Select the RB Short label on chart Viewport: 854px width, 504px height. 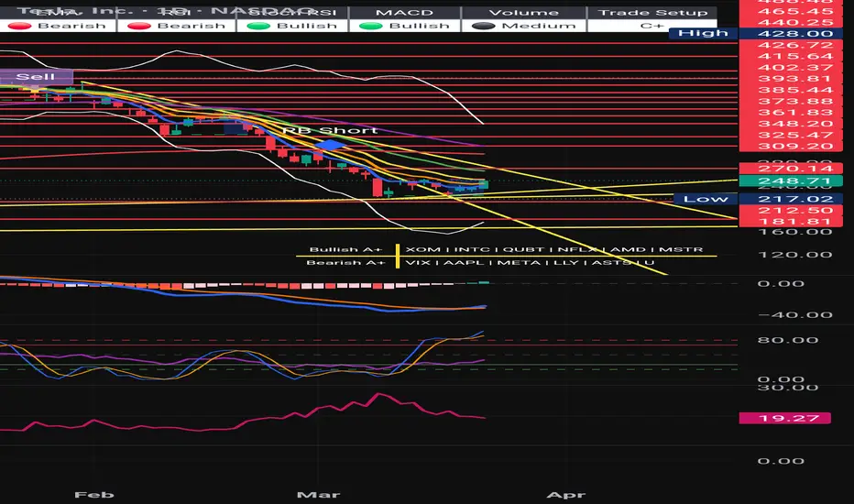pos(330,131)
